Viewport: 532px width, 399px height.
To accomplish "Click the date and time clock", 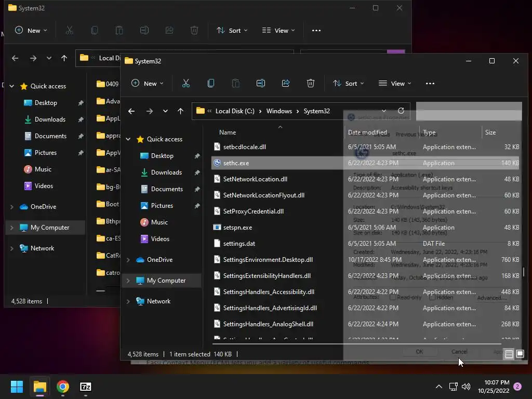I will (494, 387).
